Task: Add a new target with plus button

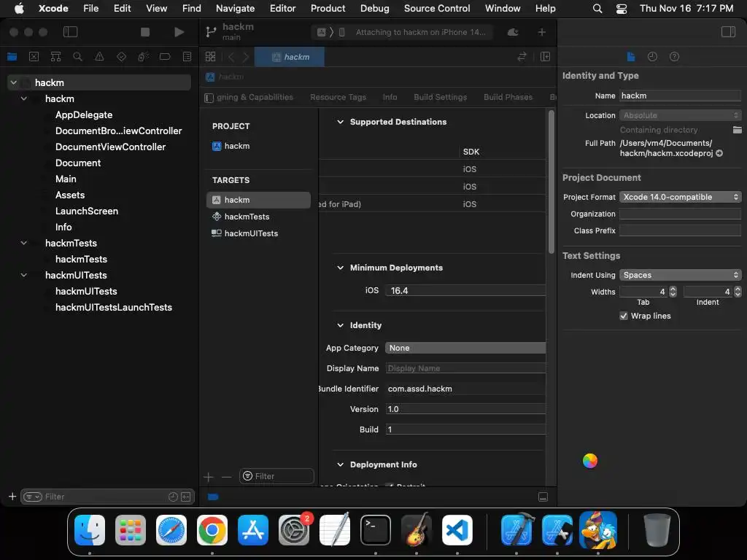Action: (x=208, y=477)
